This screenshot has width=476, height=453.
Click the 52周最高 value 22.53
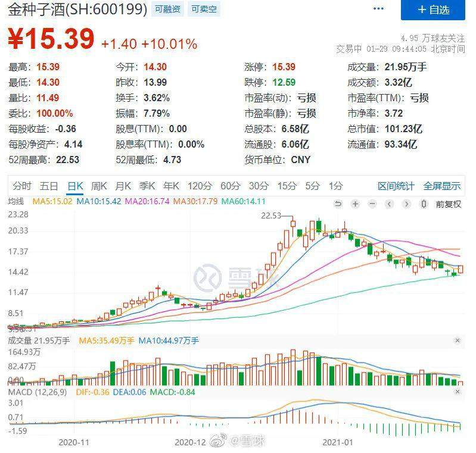click(67, 160)
